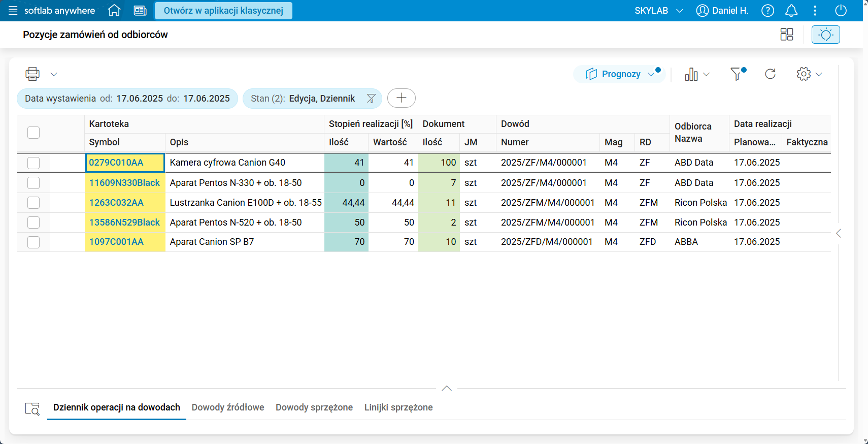Viewport: 868px width, 444px height.
Task: Open the Linijki sprzężone tab
Action: [398, 407]
